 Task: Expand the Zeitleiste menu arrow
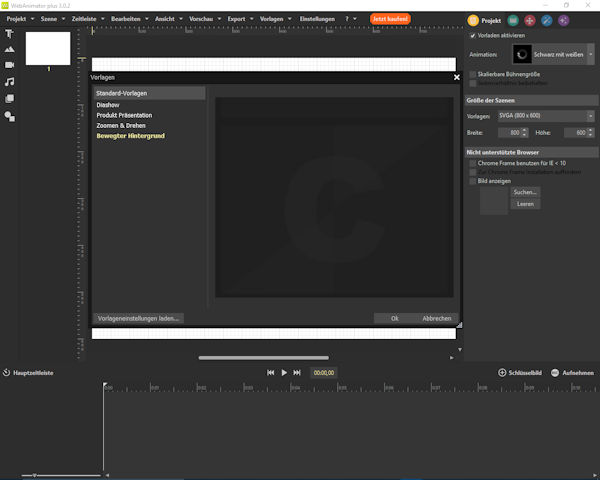103,19
